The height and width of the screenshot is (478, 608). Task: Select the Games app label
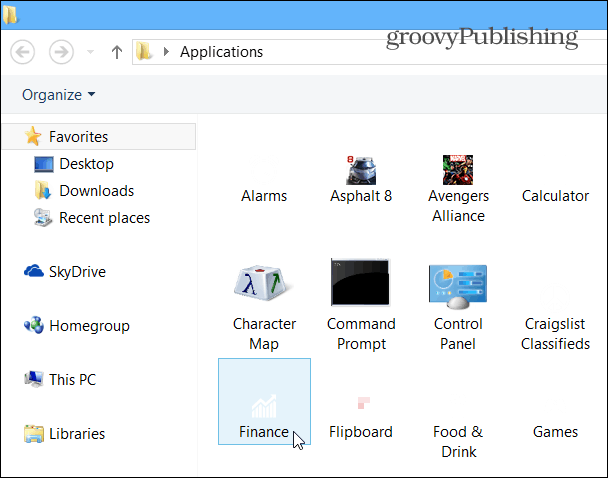click(x=555, y=432)
